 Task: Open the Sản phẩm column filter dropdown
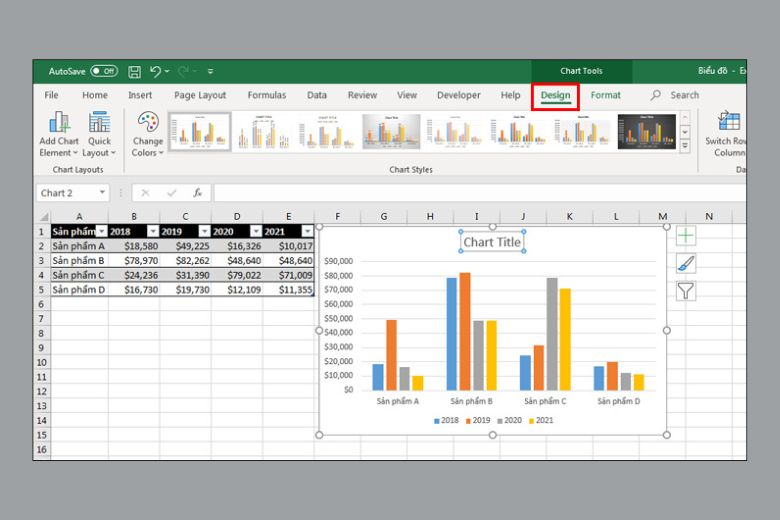tap(101, 231)
